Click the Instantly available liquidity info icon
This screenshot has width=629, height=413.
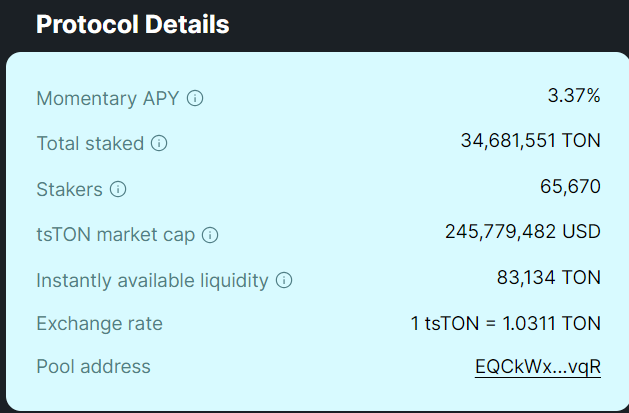tap(284, 280)
